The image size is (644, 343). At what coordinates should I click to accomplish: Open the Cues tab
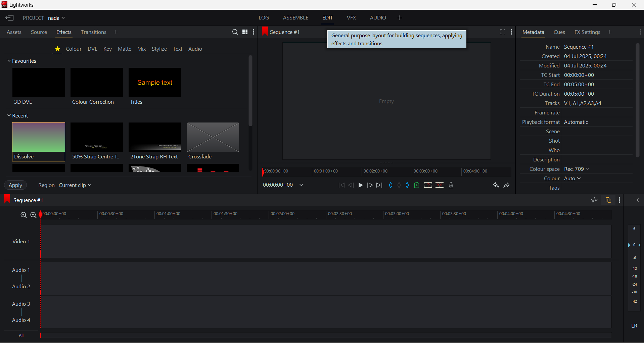click(x=559, y=32)
